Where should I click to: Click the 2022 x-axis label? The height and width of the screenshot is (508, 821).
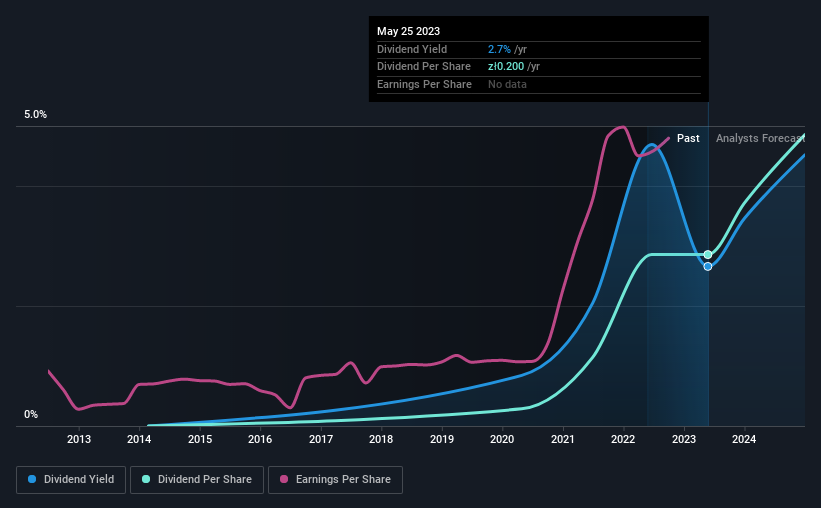coord(623,439)
